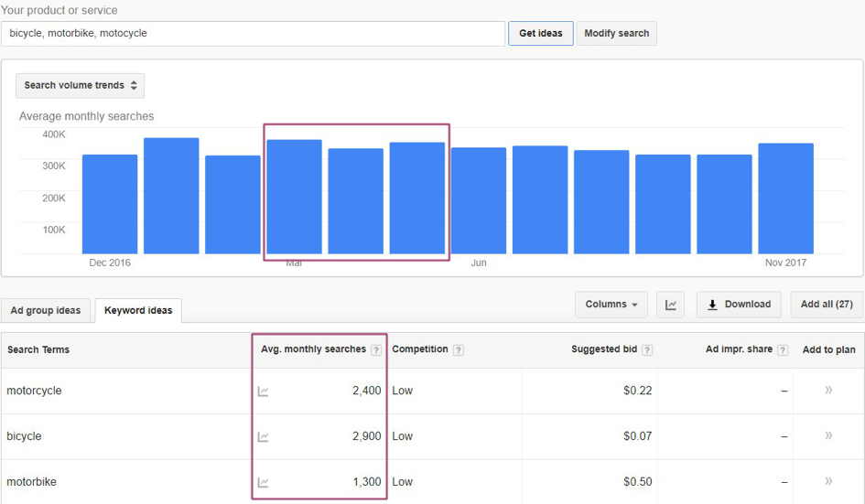This screenshot has width=865, height=504.
Task: Open trend chart icon for bicycle row
Action: click(x=264, y=437)
